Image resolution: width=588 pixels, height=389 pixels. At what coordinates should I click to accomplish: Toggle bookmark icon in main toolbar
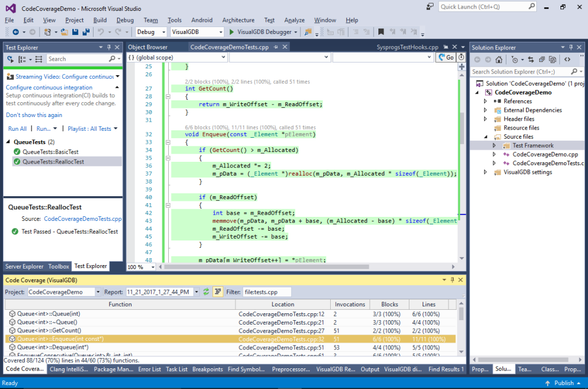381,32
